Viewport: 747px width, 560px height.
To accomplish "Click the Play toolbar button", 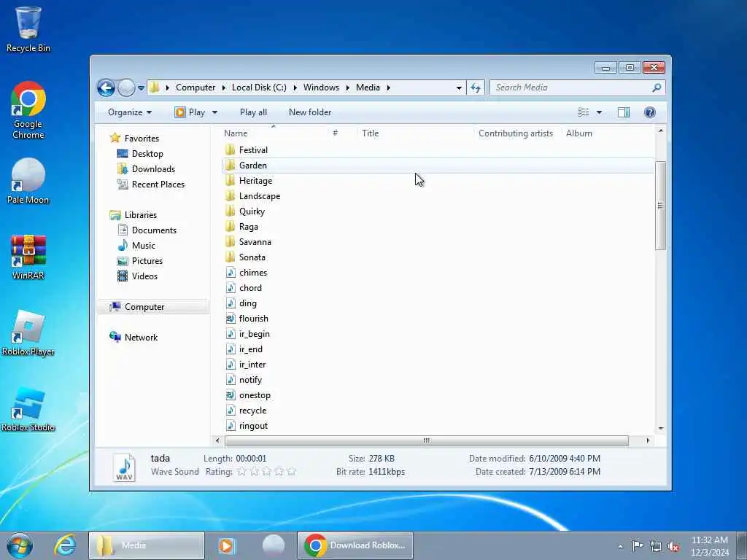I will pos(190,112).
